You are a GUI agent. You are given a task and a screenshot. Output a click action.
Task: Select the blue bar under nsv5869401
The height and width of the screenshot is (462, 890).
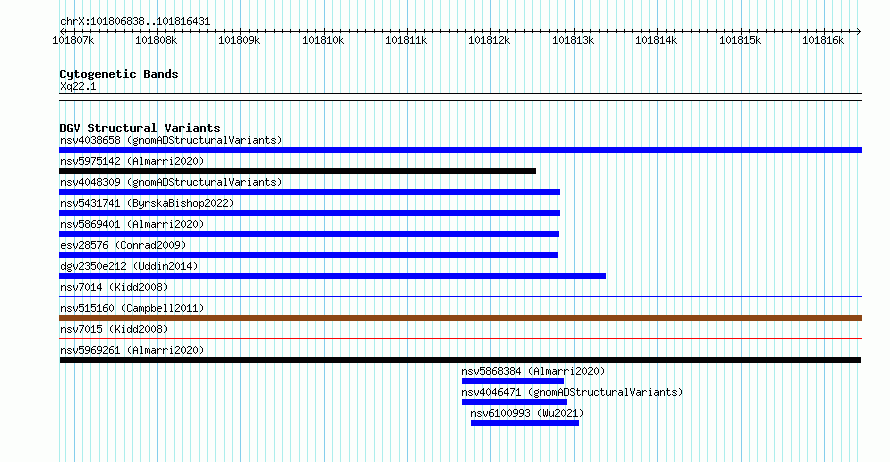pos(309,234)
